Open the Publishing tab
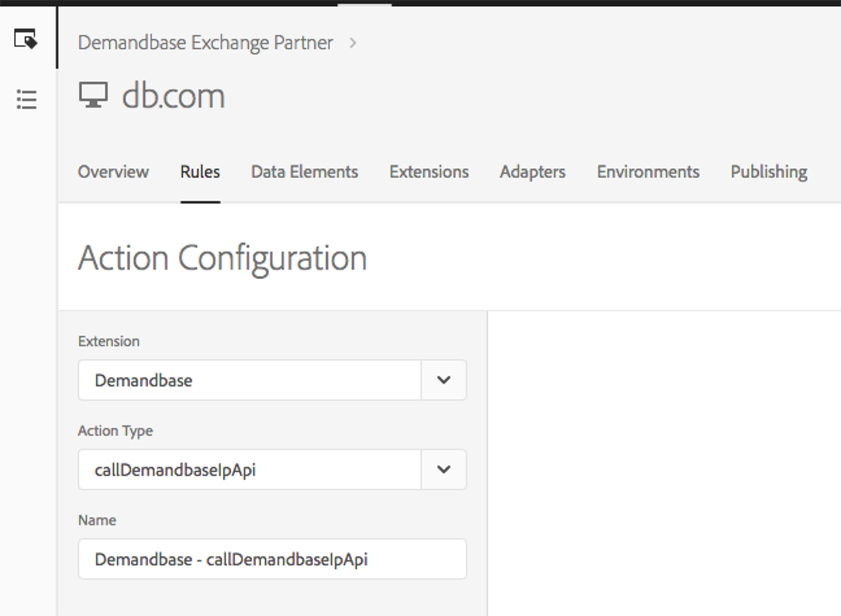The image size is (841, 616). (x=769, y=171)
